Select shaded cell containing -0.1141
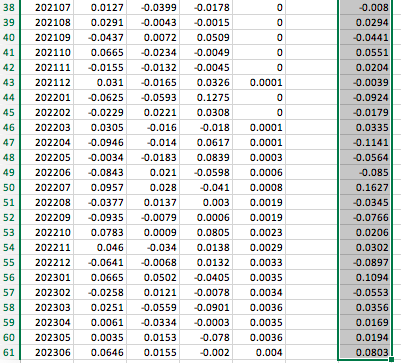Image resolution: width=401 pixels, height=363 pixels. (365, 142)
